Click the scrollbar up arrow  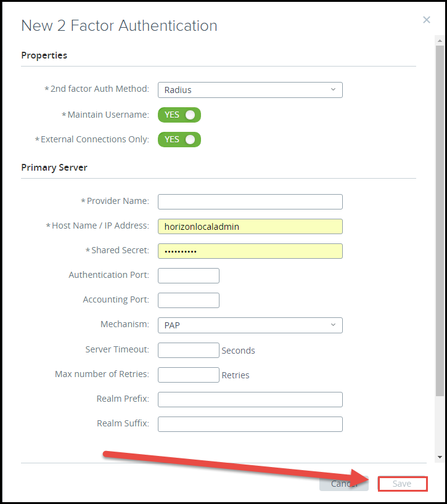[440, 40]
